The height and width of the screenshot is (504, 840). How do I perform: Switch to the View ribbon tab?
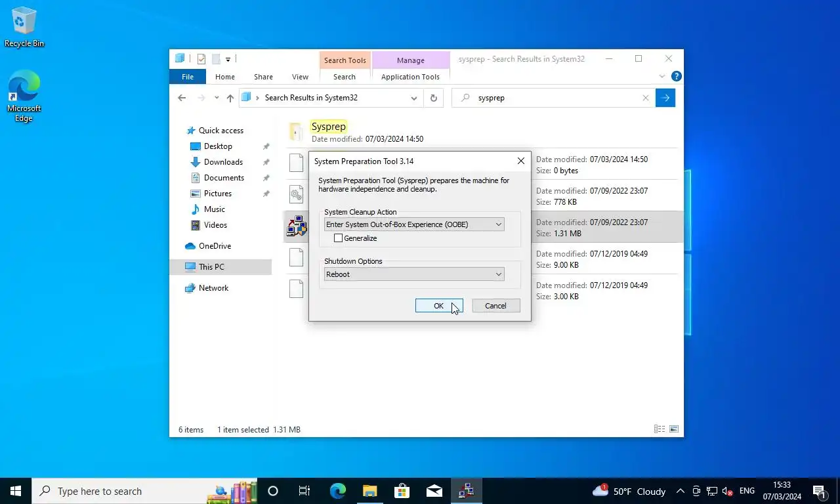pyautogui.click(x=300, y=77)
